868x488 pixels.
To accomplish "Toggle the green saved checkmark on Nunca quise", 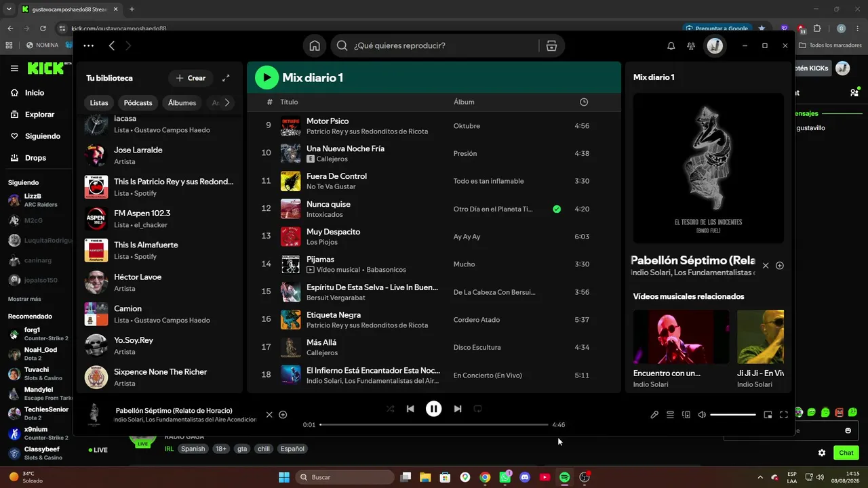I will [x=557, y=209].
